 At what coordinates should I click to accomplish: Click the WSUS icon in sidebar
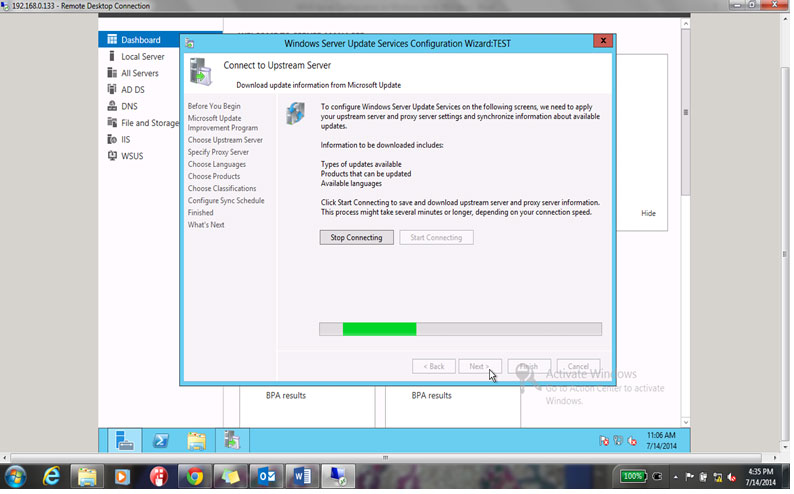[x=112, y=156]
